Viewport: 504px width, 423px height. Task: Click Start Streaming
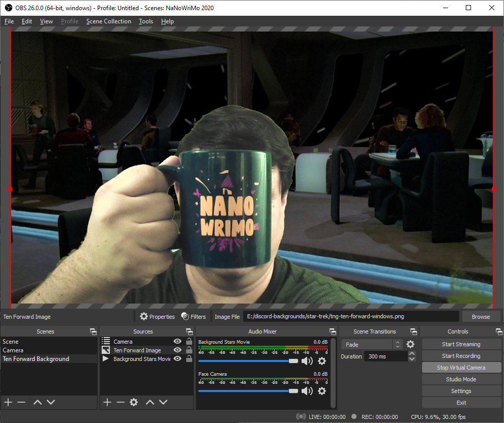tap(461, 344)
